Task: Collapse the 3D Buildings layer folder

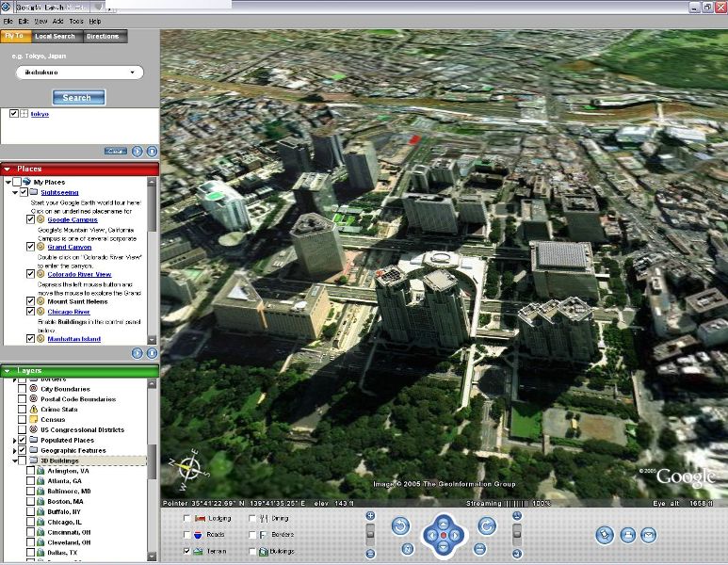Action: click(x=15, y=460)
